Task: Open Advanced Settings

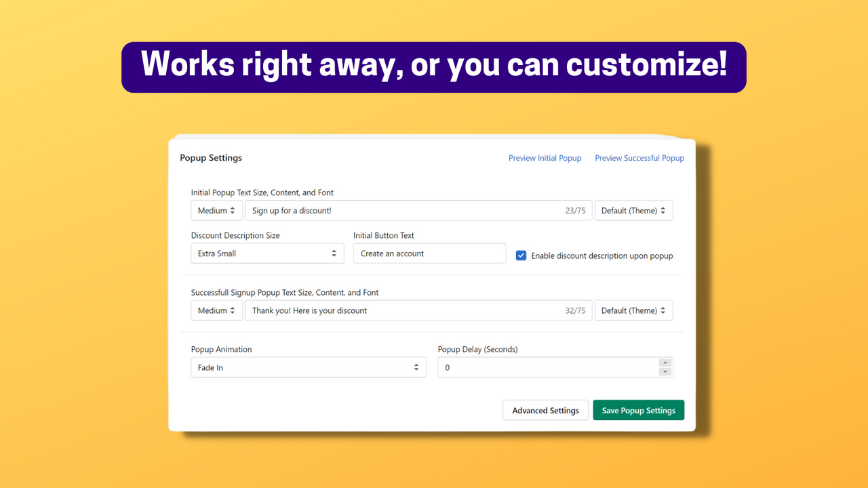Action: click(545, 410)
